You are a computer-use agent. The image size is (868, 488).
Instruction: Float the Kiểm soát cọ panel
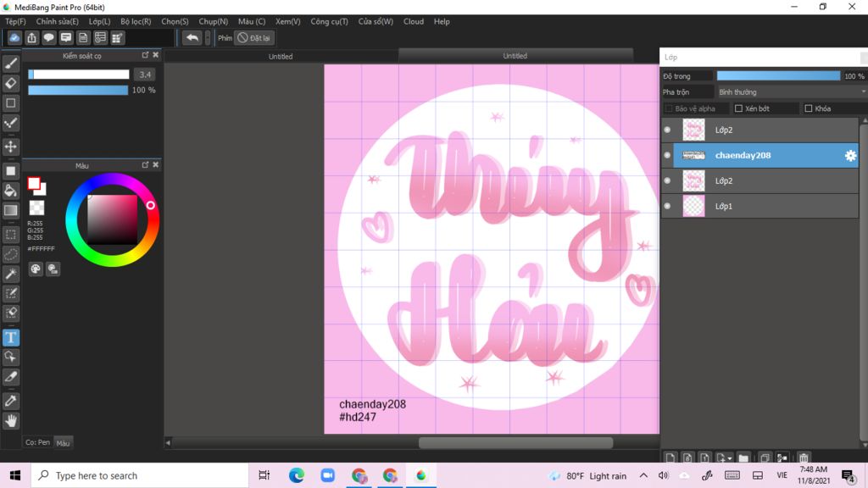[x=145, y=55]
